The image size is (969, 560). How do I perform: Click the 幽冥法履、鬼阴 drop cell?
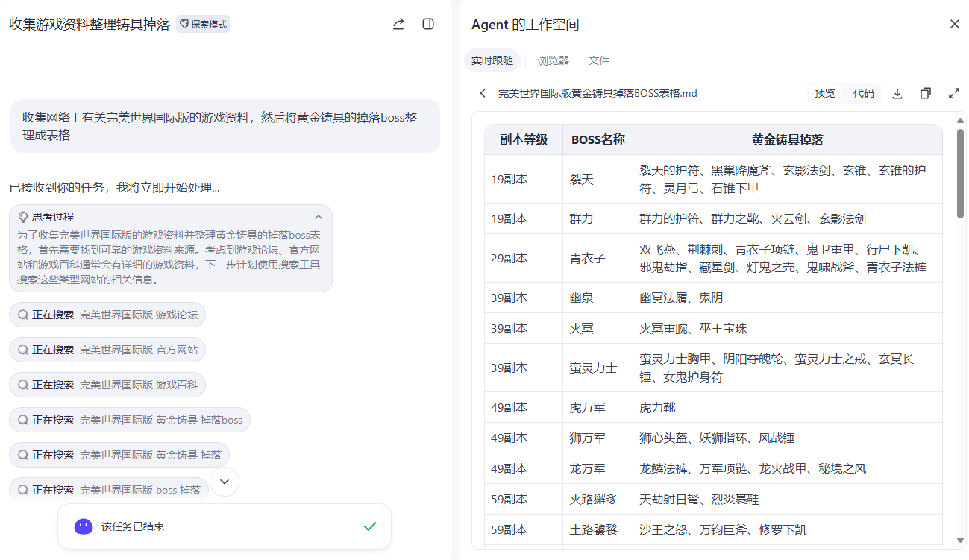788,298
